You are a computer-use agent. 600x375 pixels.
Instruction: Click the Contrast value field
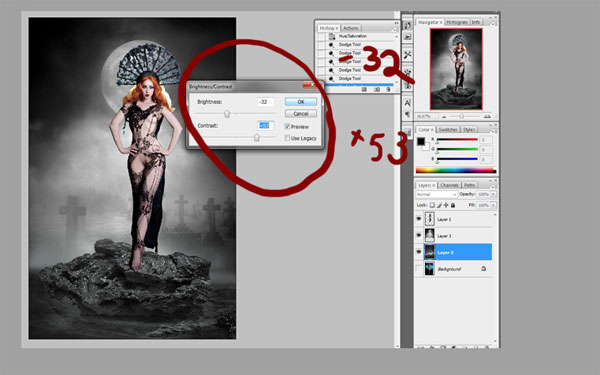click(x=265, y=126)
